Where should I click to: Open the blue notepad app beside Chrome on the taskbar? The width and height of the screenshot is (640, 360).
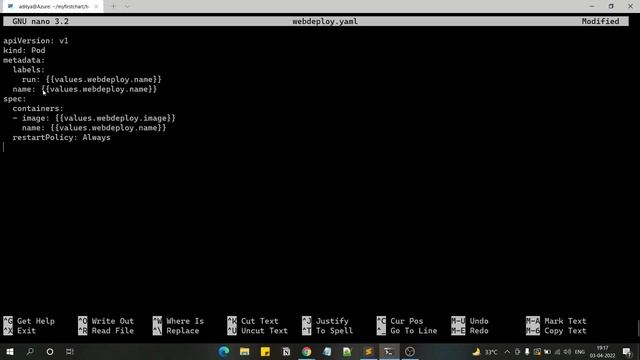coord(327,351)
